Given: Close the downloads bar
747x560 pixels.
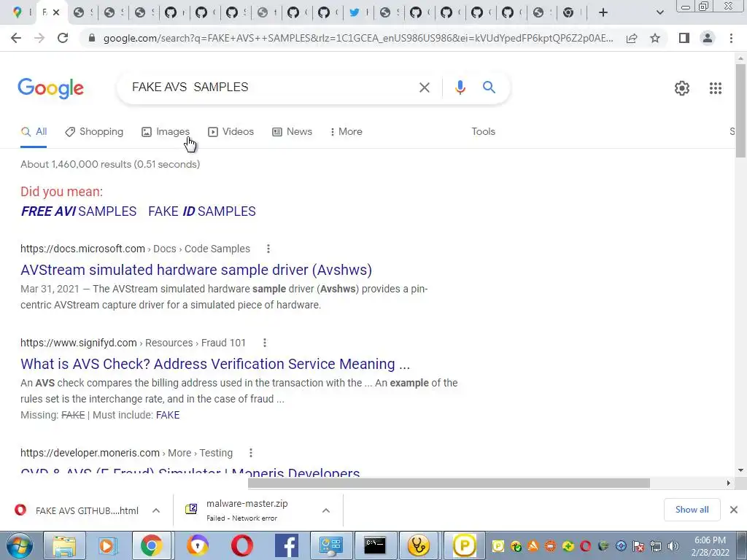Looking at the screenshot, I should pos(734,510).
